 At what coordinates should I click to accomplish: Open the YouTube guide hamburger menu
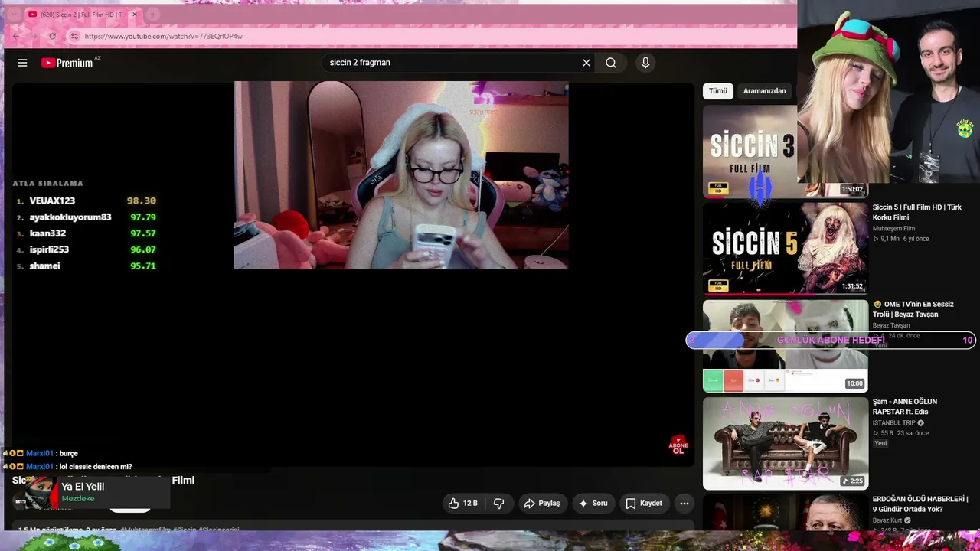point(22,63)
